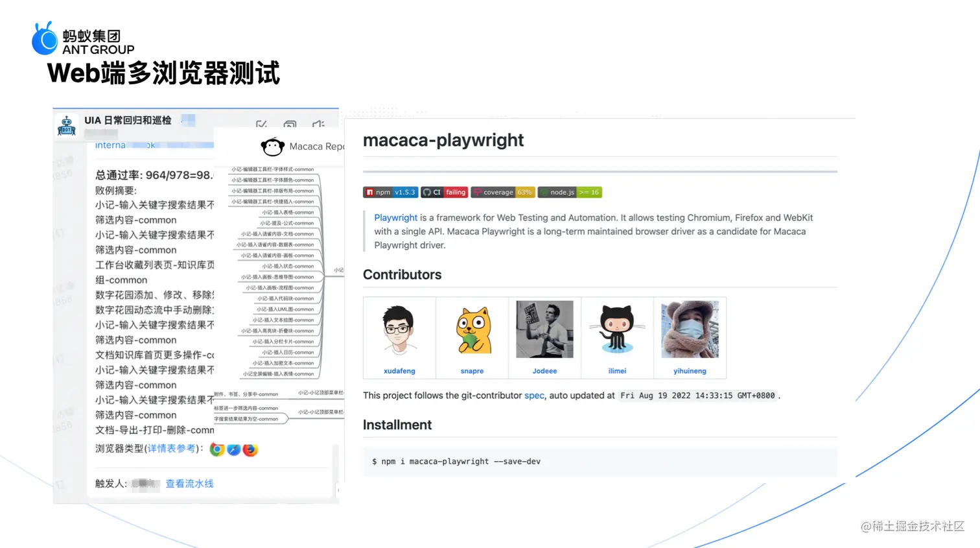Click the Macaca monkey logo
This screenshot has width=980, height=548.
pos(272,147)
